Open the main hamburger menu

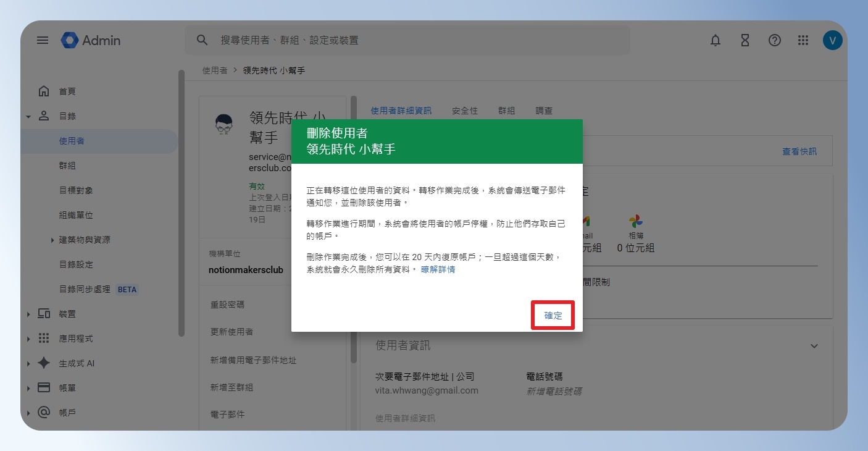(x=43, y=40)
